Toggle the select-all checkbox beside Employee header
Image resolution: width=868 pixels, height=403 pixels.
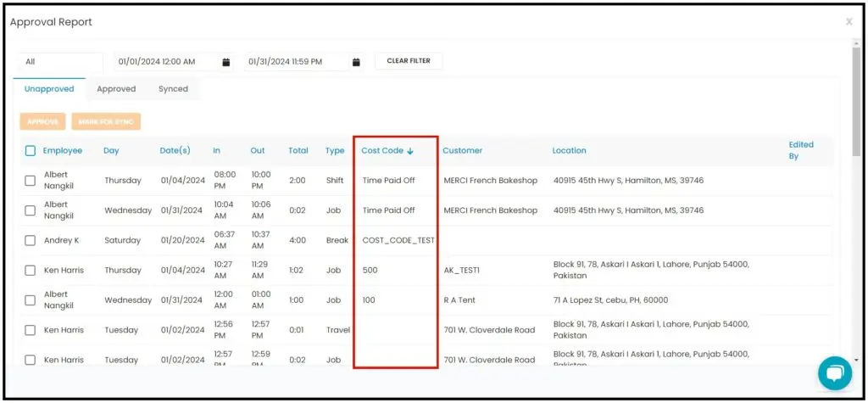click(x=31, y=151)
